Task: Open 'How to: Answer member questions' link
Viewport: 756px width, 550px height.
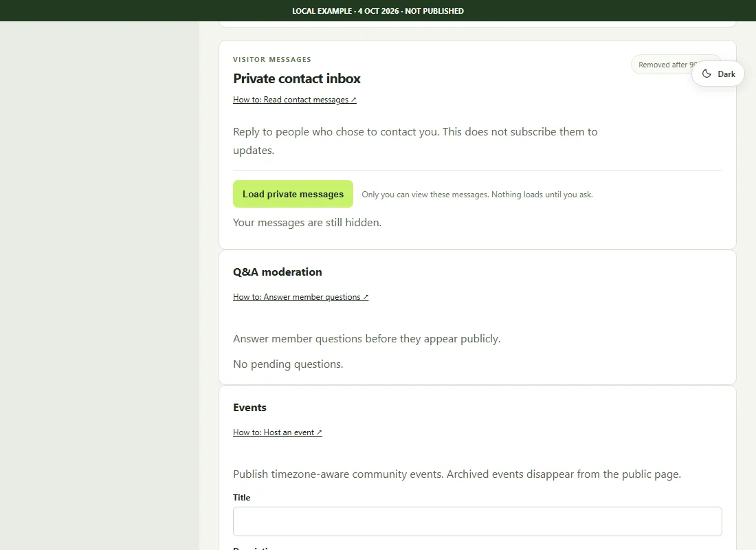Action: pos(300,297)
